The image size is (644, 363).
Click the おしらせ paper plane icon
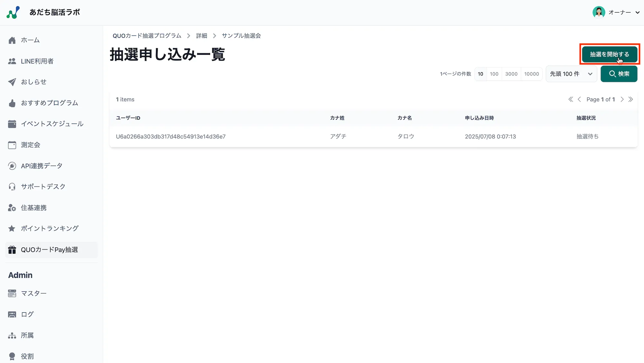pos(12,82)
